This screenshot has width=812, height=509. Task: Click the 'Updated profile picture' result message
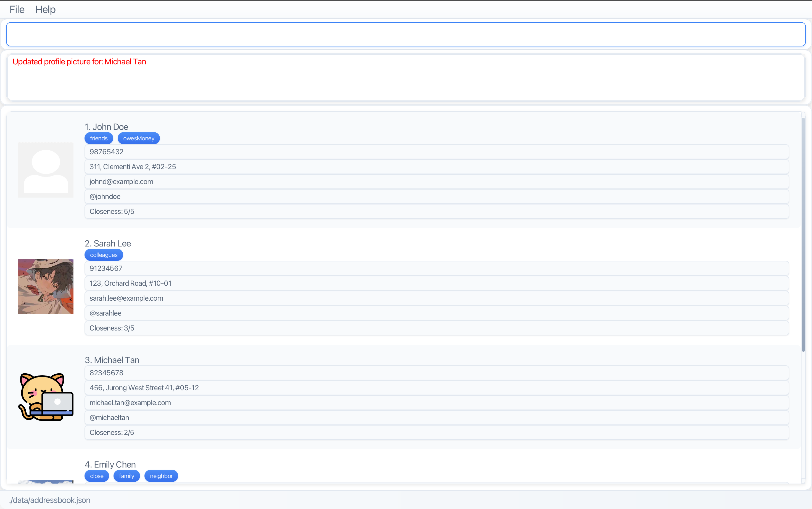click(x=79, y=62)
